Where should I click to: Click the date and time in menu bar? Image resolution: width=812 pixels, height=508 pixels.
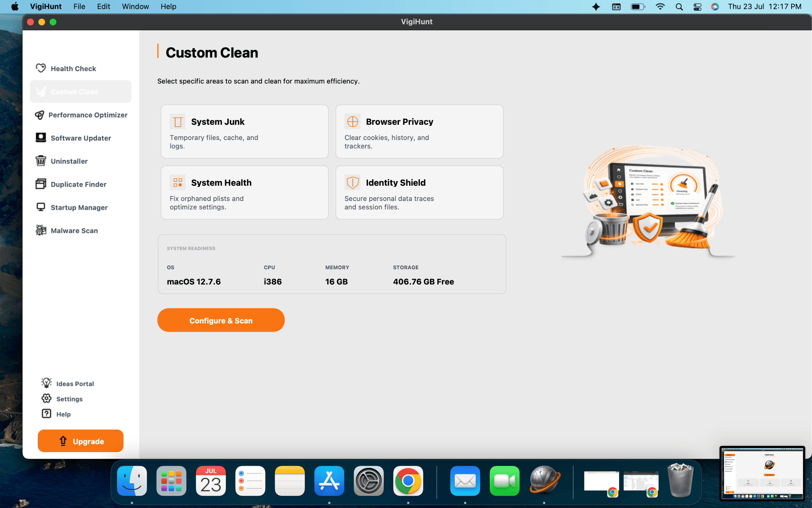click(x=764, y=6)
